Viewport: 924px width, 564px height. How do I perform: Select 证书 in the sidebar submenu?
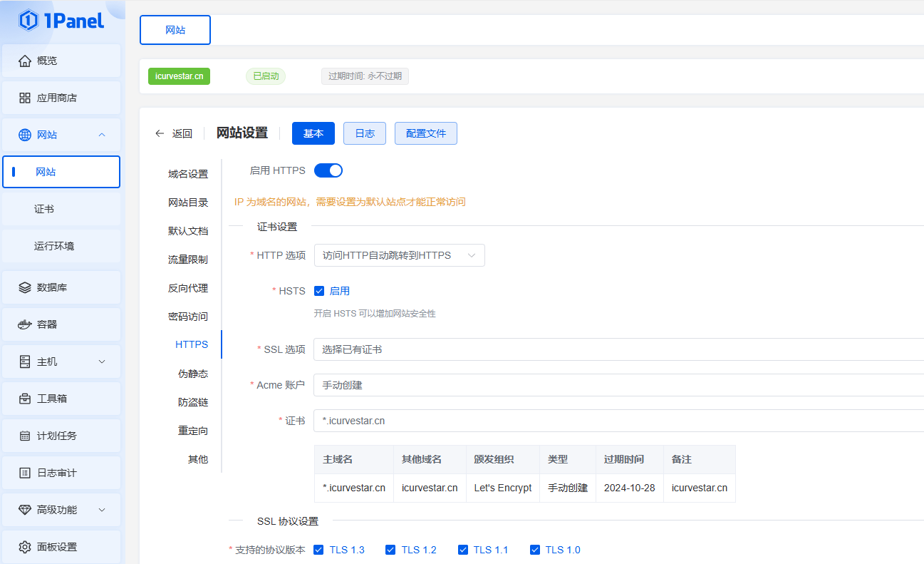tap(44, 209)
